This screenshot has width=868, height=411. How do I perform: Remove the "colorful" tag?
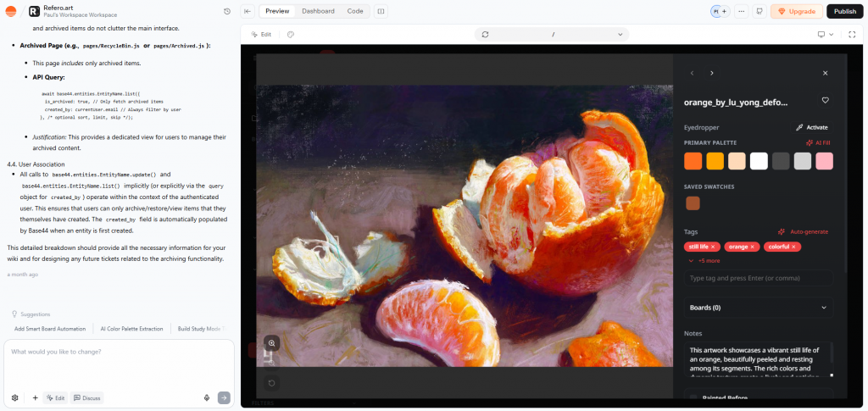(x=793, y=247)
